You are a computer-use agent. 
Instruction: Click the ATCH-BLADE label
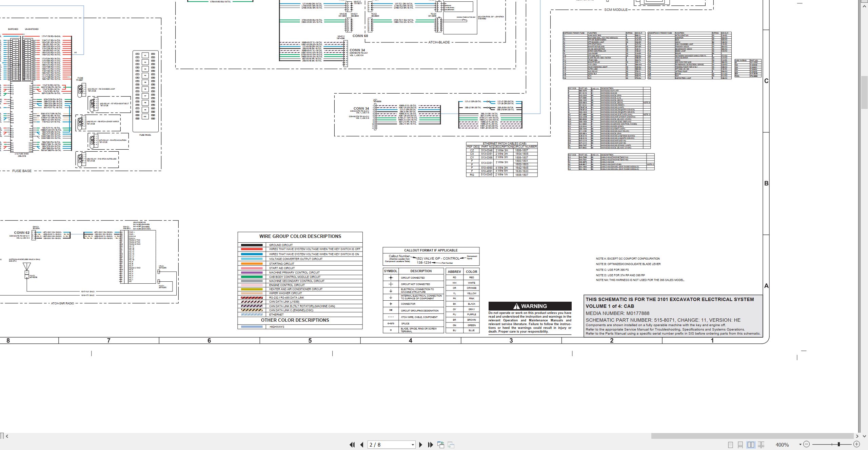click(439, 42)
